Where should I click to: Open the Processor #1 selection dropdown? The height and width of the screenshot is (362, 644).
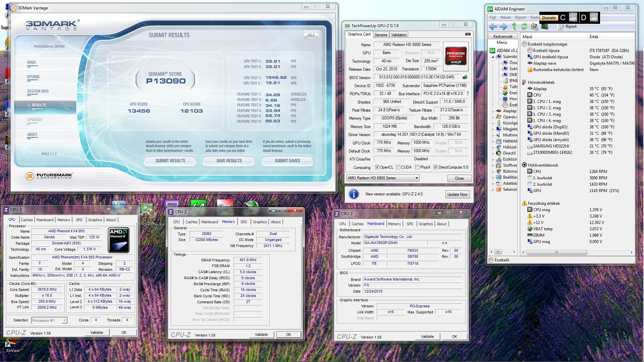tap(49, 320)
